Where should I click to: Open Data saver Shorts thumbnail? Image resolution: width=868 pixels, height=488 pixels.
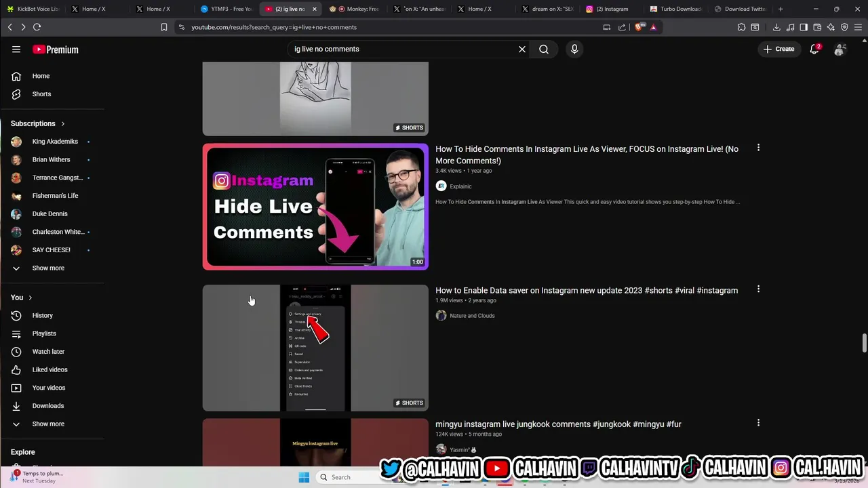click(x=315, y=348)
